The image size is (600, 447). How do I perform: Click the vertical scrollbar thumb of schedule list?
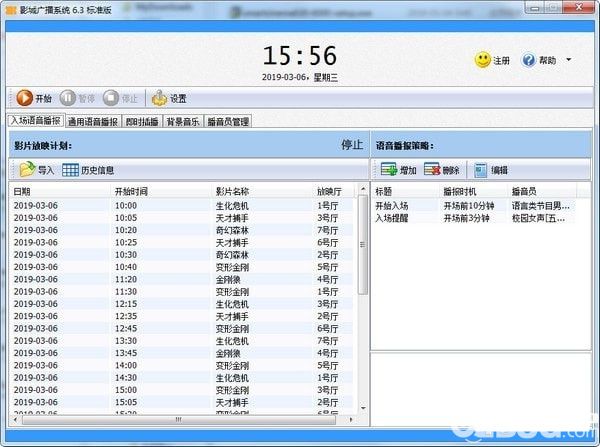pos(363,245)
